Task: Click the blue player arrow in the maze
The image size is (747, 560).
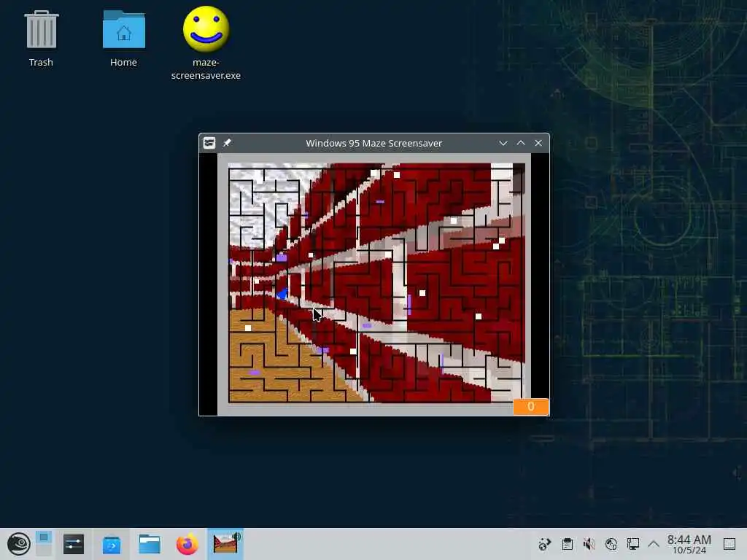Action: [282, 294]
